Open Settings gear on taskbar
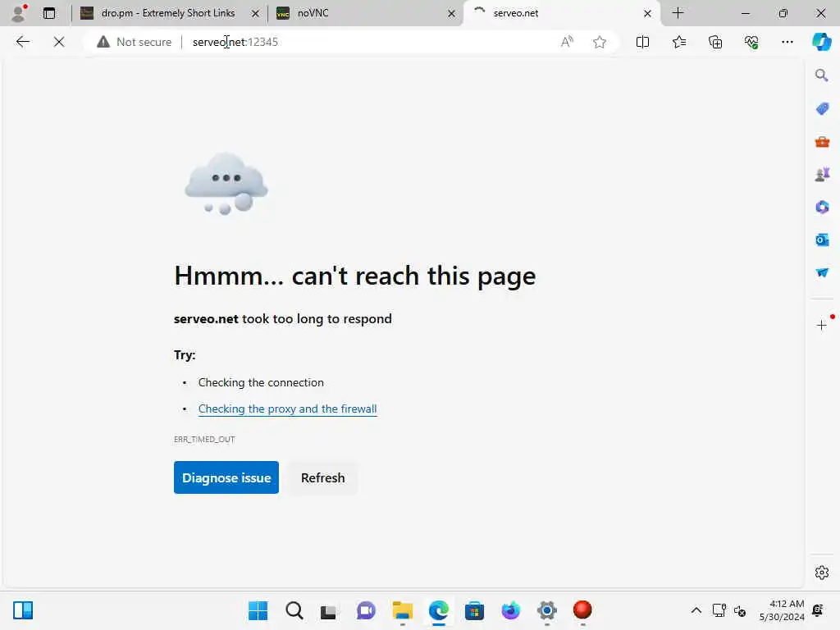 546,610
